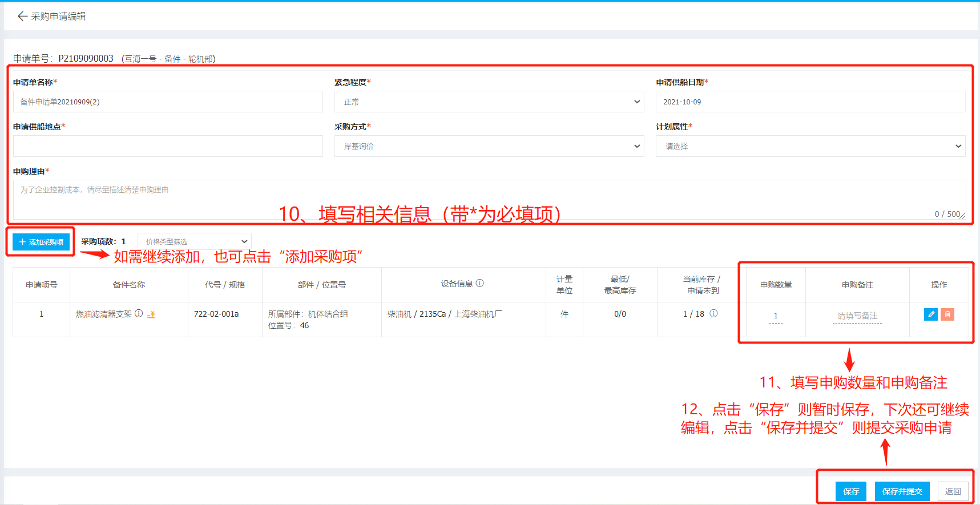
Task: Go back using the arrow beside 采购申请编辑
Action: click(23, 17)
